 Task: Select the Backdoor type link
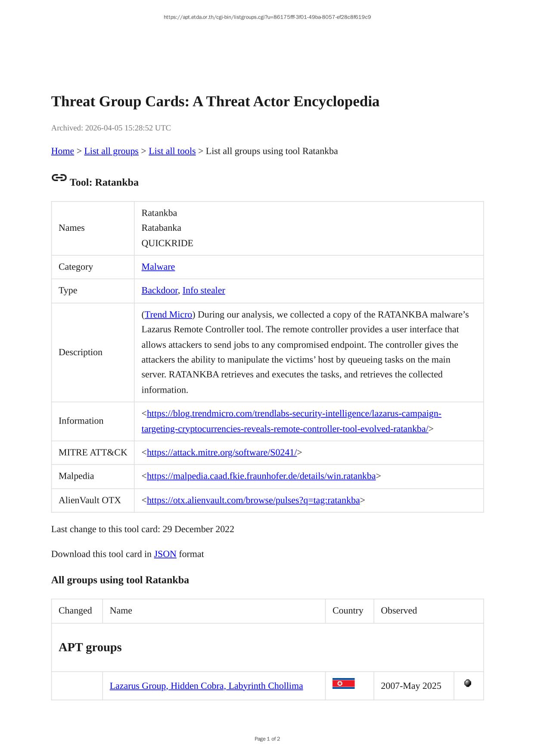click(x=159, y=291)
